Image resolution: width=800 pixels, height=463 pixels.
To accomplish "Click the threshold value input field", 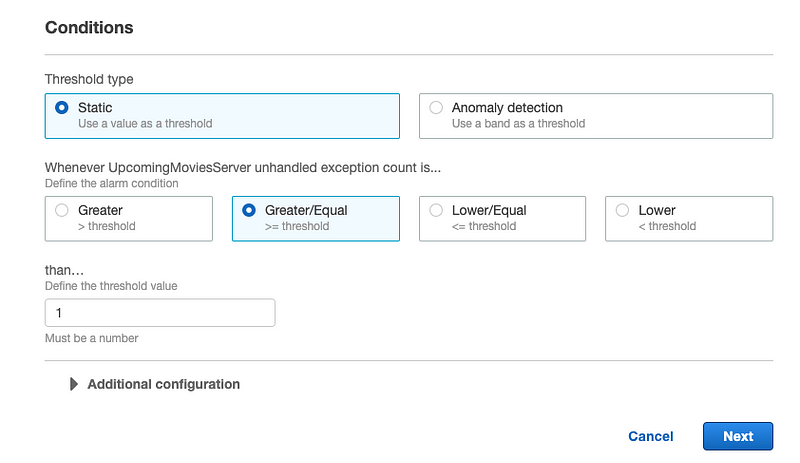I will (x=160, y=313).
